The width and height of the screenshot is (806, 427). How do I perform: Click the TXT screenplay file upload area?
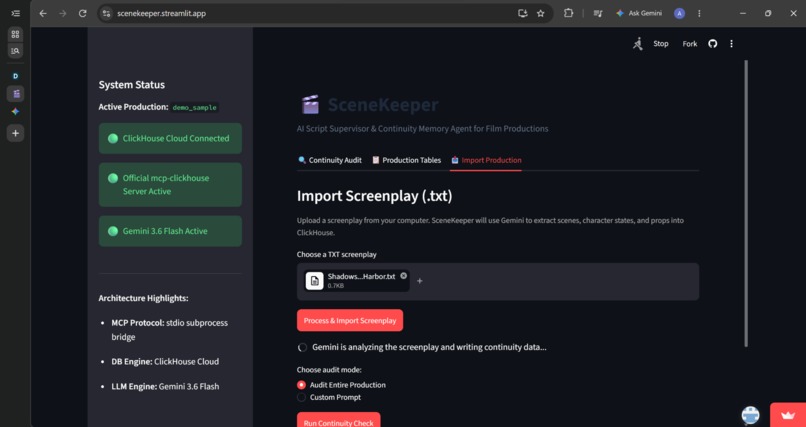[x=498, y=282]
